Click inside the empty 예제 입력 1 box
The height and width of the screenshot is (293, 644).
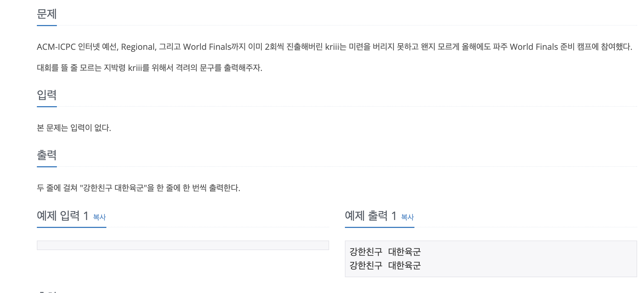[x=183, y=245]
